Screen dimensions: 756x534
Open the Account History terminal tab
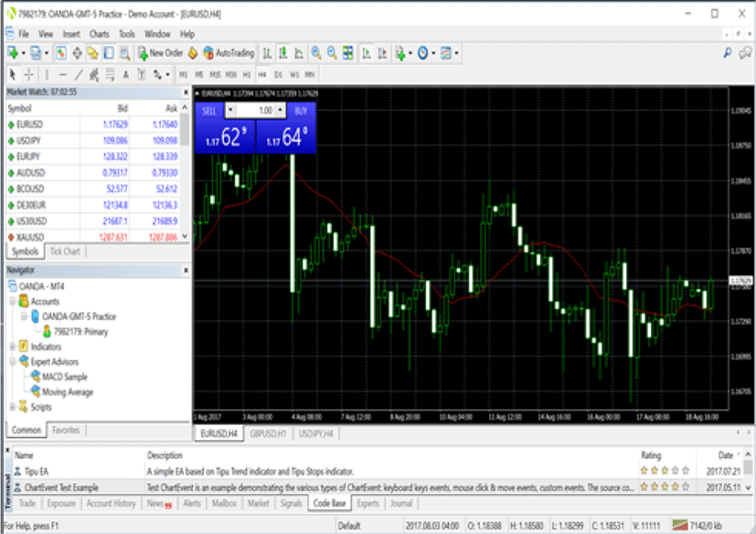pyautogui.click(x=111, y=503)
